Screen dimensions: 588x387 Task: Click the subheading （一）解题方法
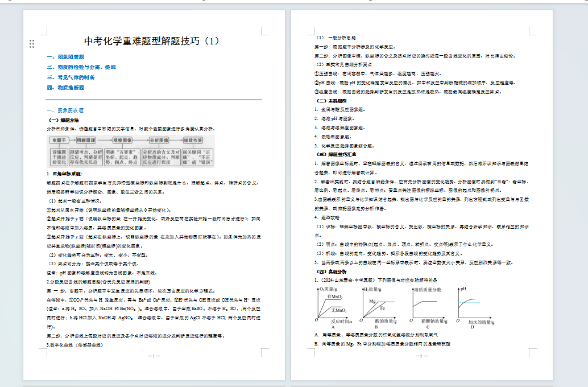coord(64,120)
